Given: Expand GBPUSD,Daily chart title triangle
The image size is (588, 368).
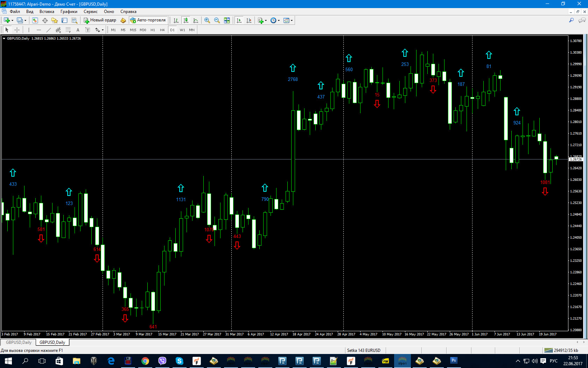Looking at the screenshot, I should click(x=4, y=39).
